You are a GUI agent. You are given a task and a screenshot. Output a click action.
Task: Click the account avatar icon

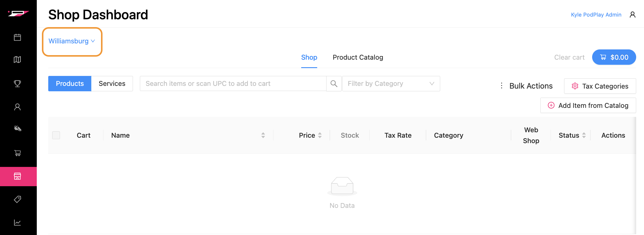633,15
